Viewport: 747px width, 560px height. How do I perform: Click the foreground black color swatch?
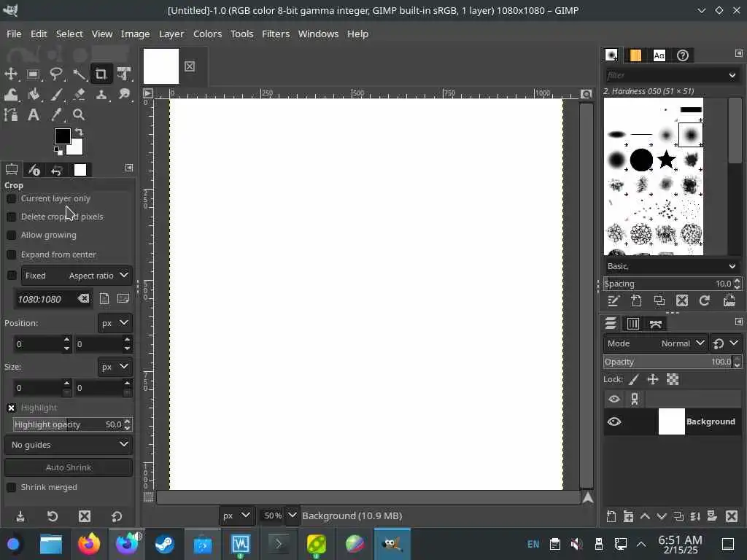pos(63,136)
